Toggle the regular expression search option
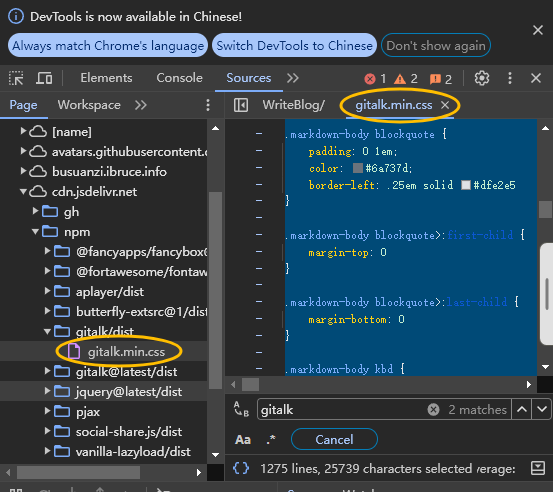This screenshot has height=492, width=553. [271, 440]
